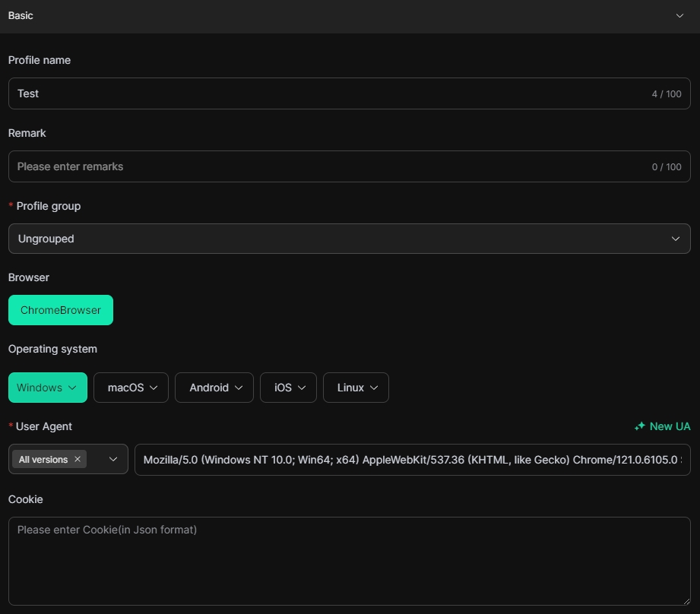Click the User Agent string field
The width and height of the screenshot is (700, 614).
tap(413, 460)
